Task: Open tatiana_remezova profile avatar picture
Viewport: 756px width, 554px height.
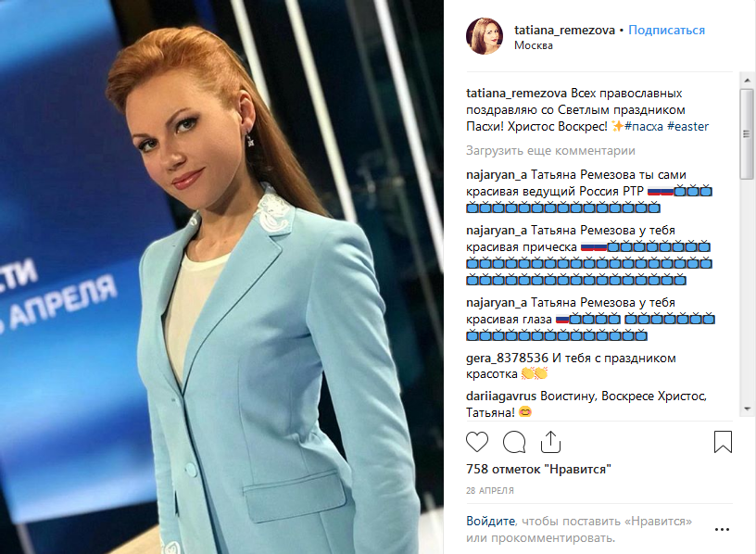Action: [485, 37]
